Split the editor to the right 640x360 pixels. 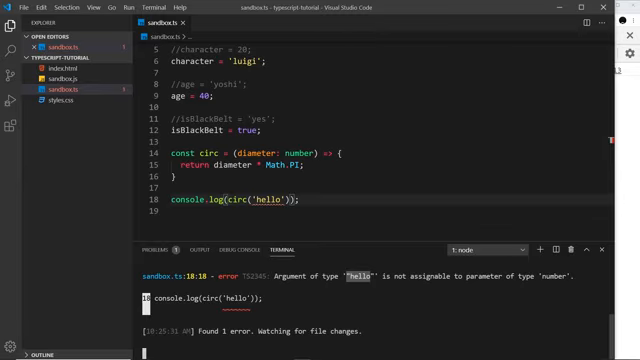pos(587,23)
